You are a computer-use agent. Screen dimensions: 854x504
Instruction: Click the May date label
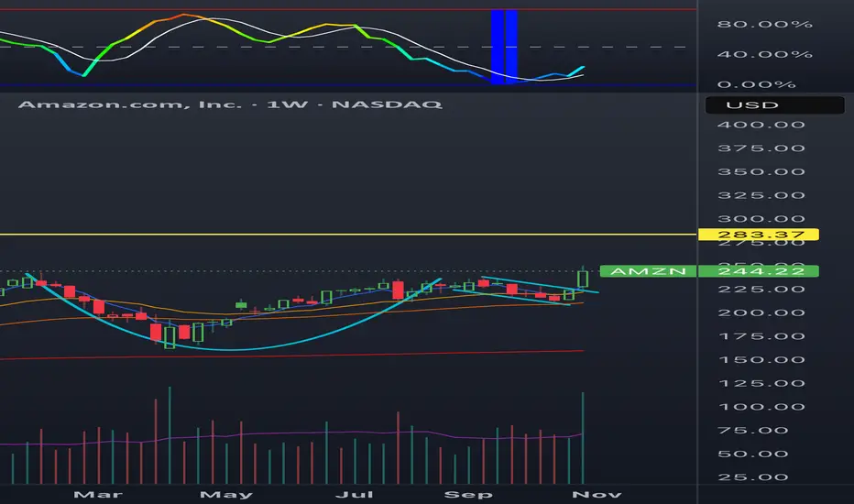pyautogui.click(x=226, y=495)
